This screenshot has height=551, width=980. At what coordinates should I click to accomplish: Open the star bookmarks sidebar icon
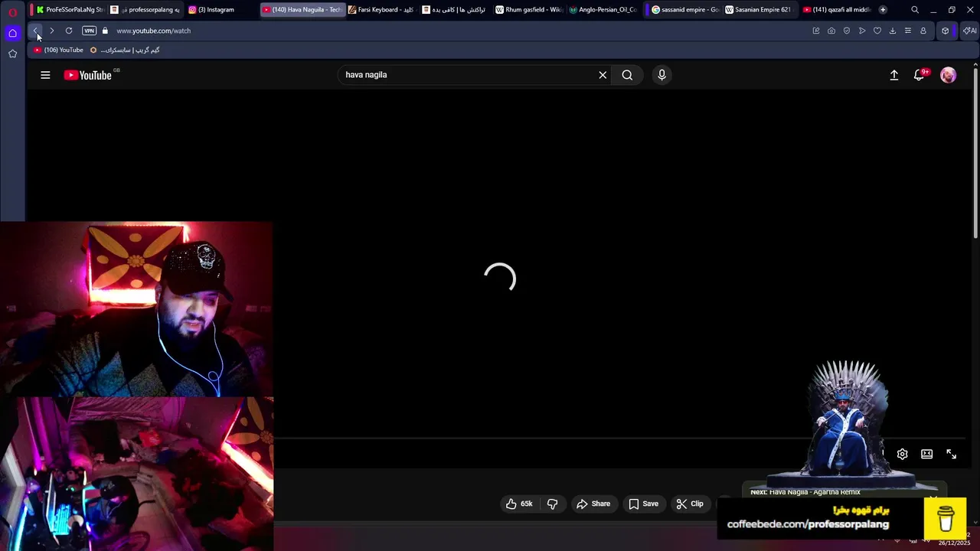coord(12,54)
